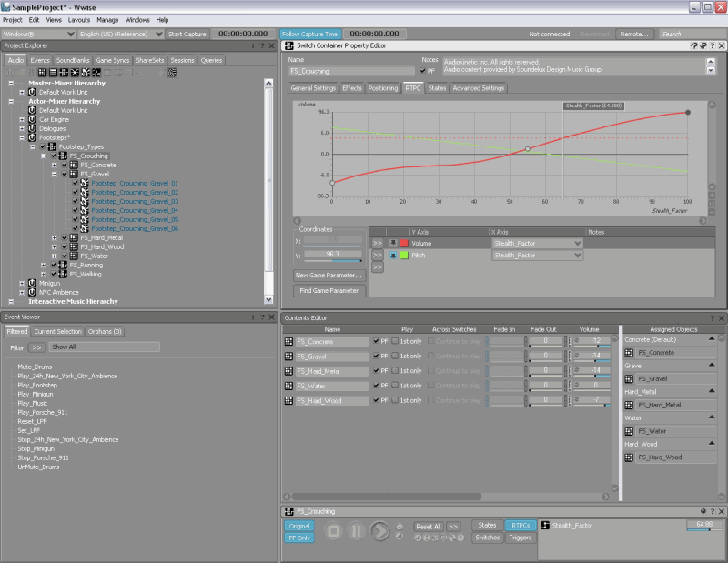This screenshot has width=728, height=563.
Task: Click the Contents Editor help question icon
Action: [x=713, y=318]
